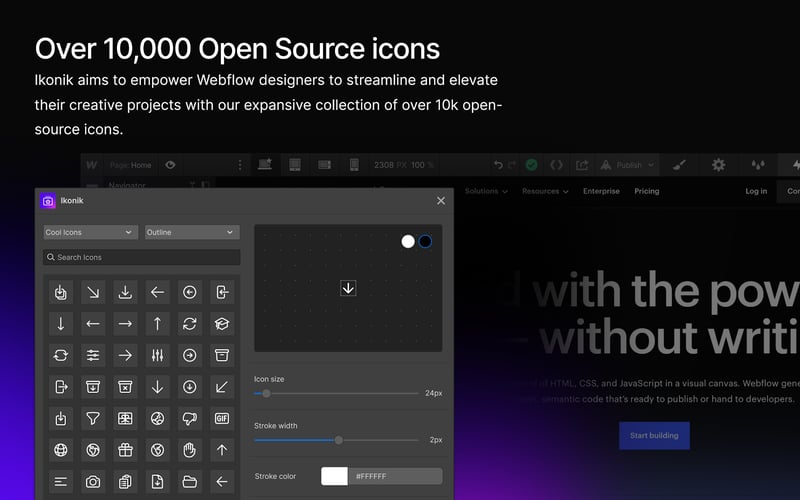Screen dimensions: 800x500
Task: Choose the thumbs-down icon
Action: 189,418
